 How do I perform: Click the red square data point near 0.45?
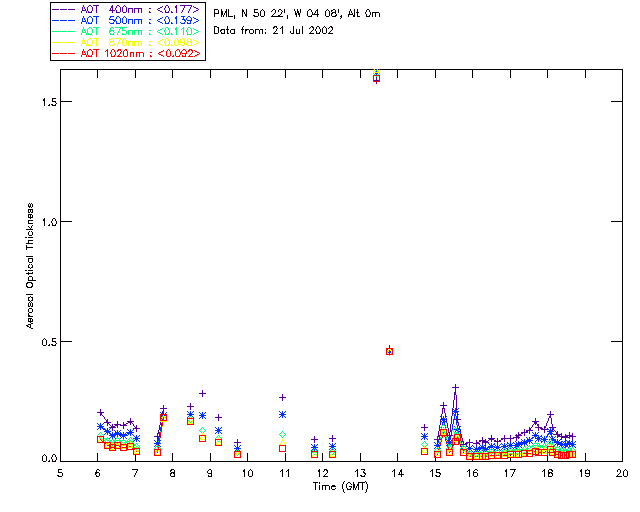click(x=389, y=351)
